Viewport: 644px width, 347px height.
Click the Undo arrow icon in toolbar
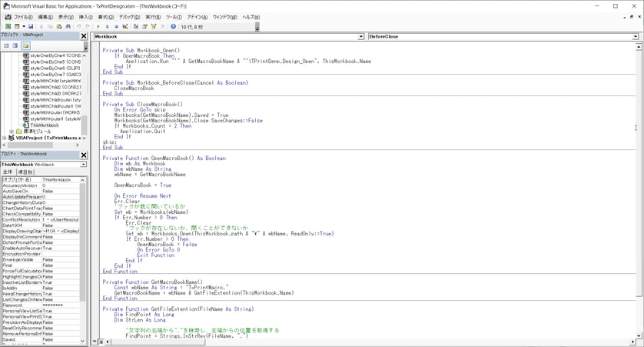[x=78, y=26]
